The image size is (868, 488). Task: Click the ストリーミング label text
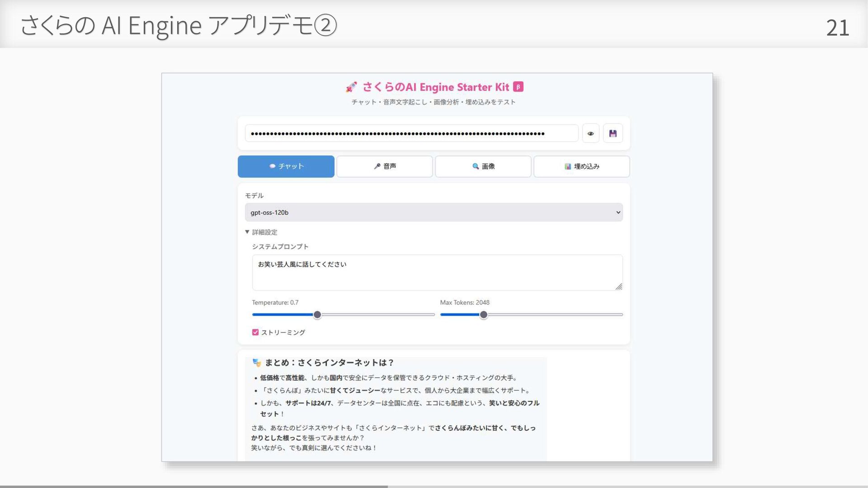click(283, 333)
